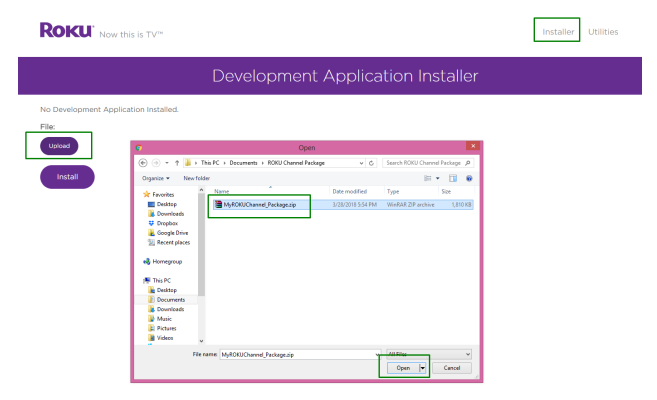Select Documents under This PC

(x=166, y=299)
